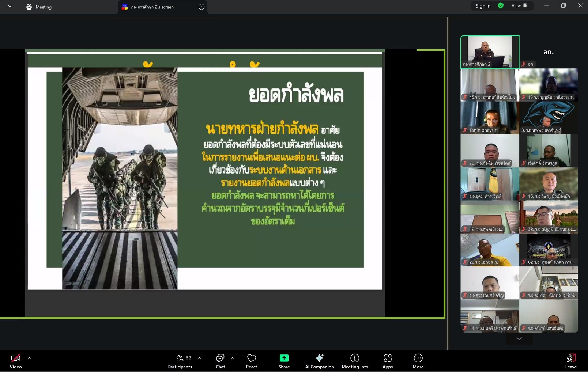The image size is (588, 372).
Task: Open the React emoji menu
Action: pos(251,361)
